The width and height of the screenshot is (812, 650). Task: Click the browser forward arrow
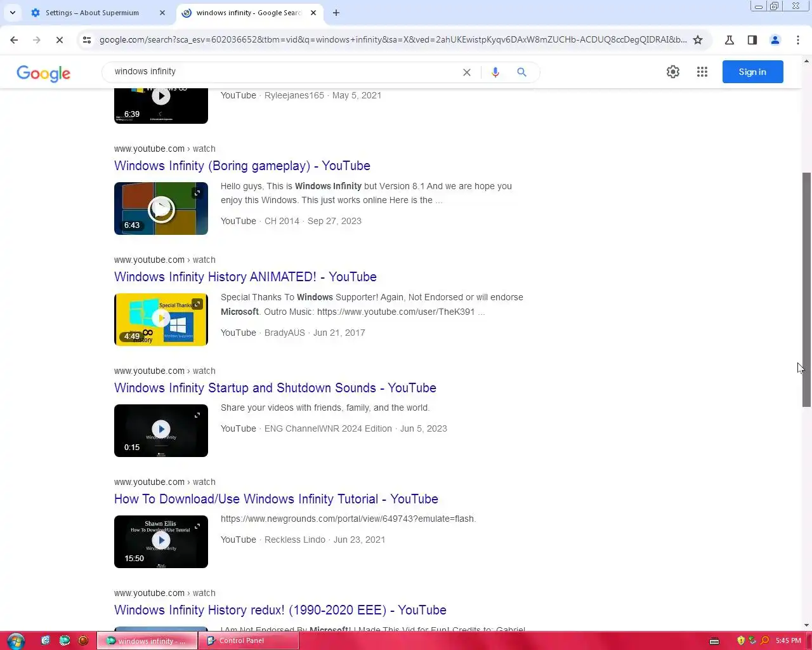[x=36, y=40]
